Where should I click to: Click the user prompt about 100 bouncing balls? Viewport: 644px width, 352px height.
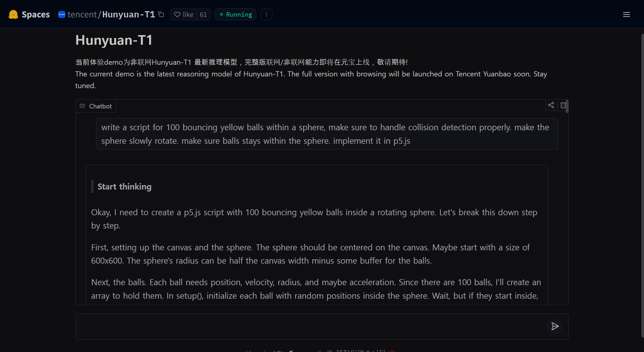pyautogui.click(x=327, y=134)
